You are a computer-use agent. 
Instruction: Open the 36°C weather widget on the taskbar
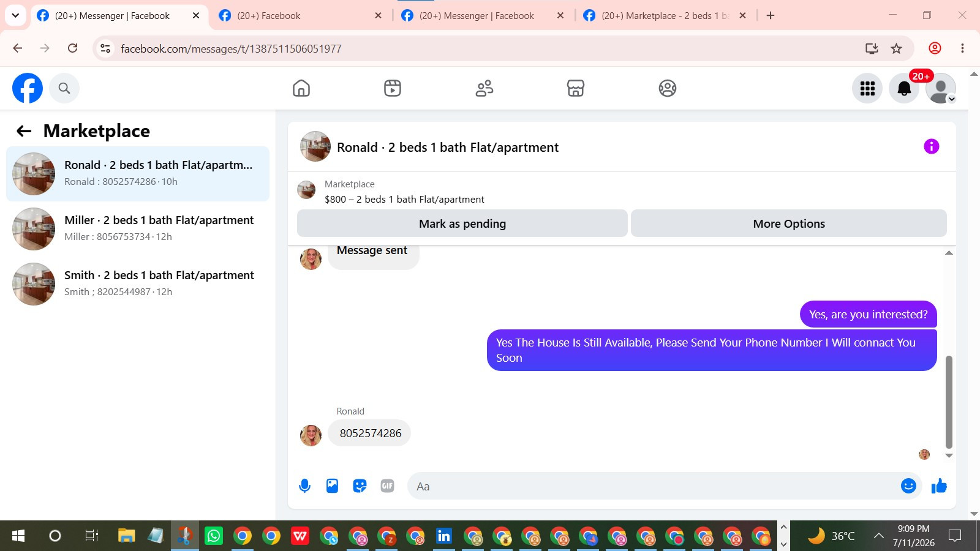[x=831, y=536]
